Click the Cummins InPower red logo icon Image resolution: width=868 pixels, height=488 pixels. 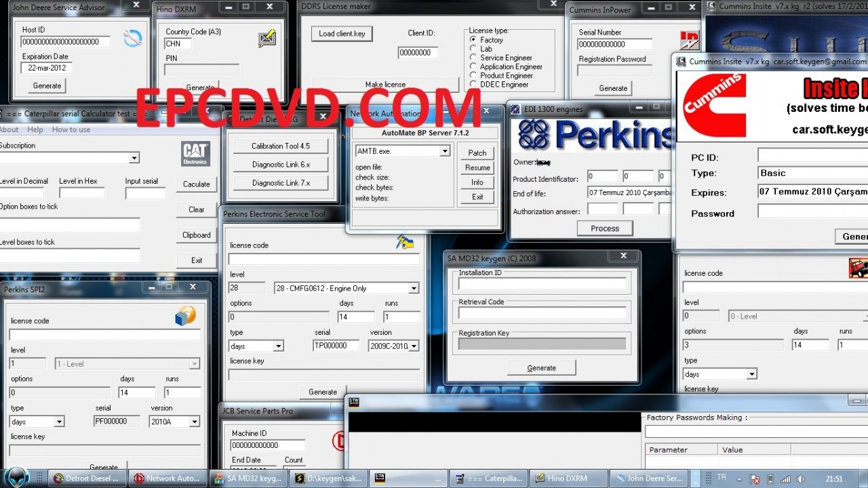point(690,39)
